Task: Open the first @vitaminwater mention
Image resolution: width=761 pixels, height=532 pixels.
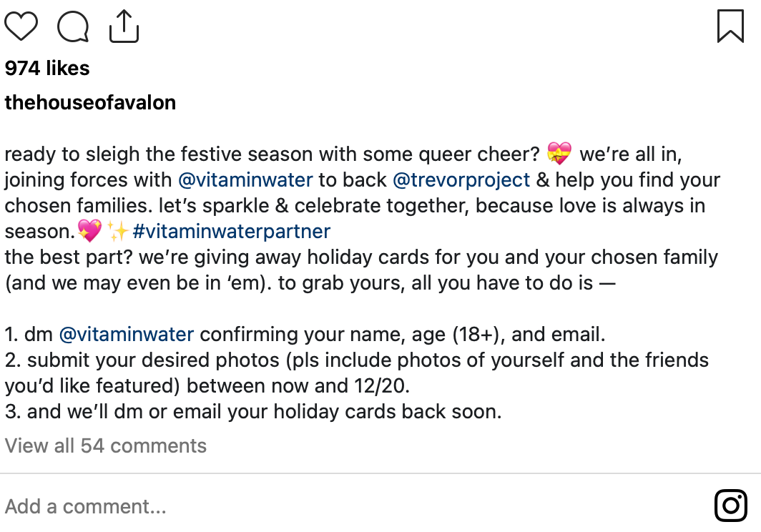Action: pos(245,179)
